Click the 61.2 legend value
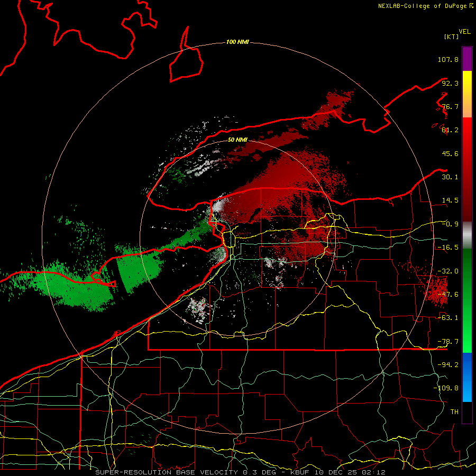 coord(450,130)
